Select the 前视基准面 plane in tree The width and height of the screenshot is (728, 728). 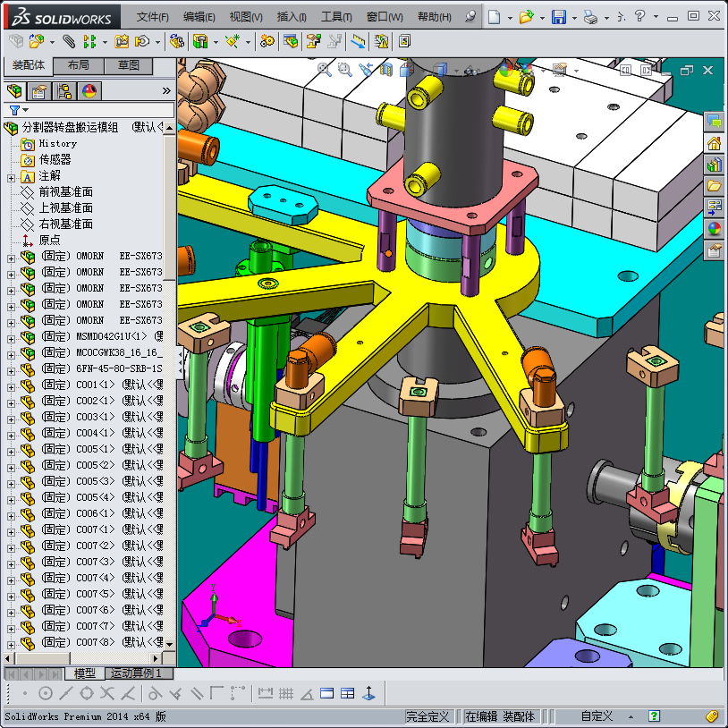coord(65,191)
